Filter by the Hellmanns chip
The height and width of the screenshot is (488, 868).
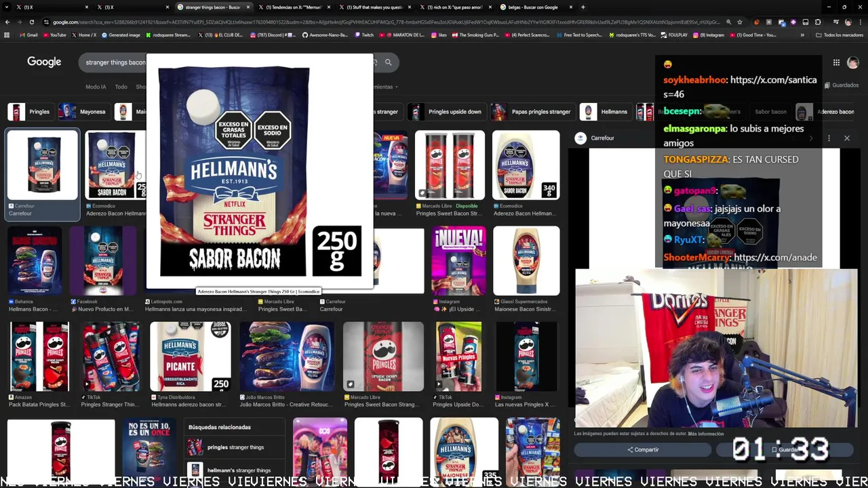(606, 112)
